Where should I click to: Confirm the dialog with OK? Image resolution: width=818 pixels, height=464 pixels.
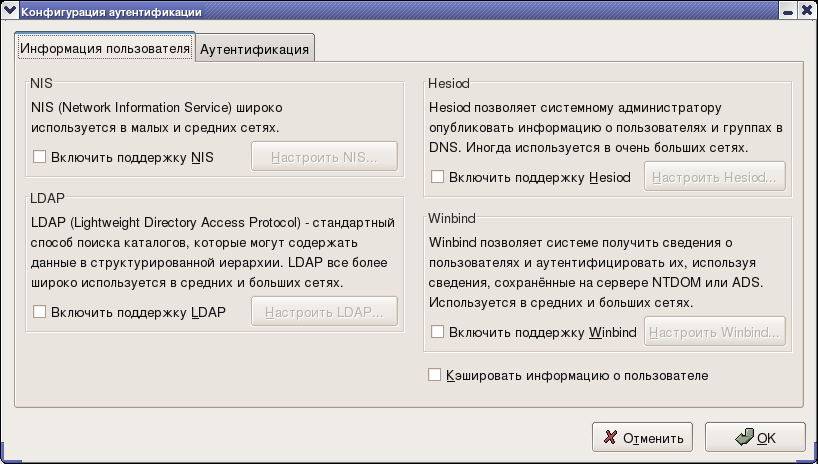tap(755, 437)
